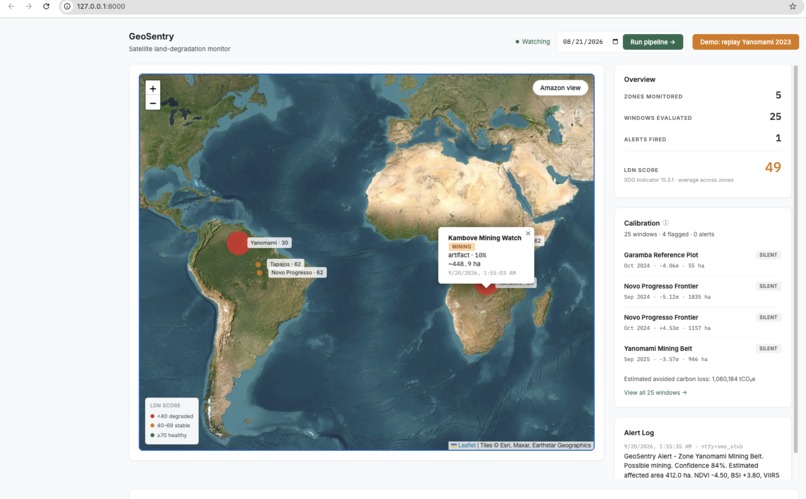Click the orange Novo Progresso zone marker

tap(260, 273)
